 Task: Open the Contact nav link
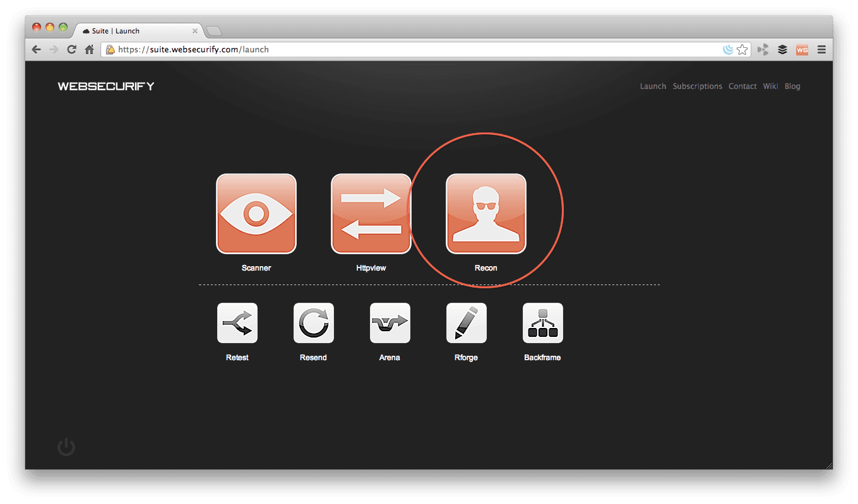[x=742, y=86]
